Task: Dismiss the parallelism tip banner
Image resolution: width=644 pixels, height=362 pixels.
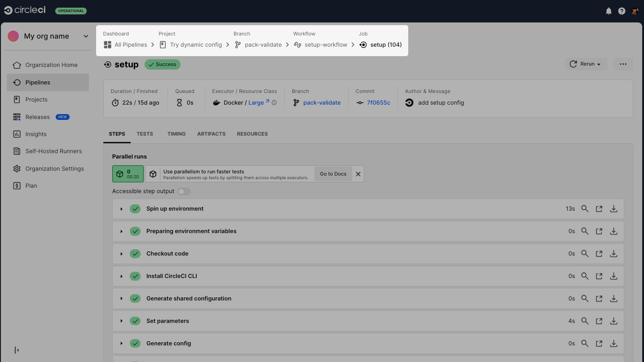Action: (358, 174)
